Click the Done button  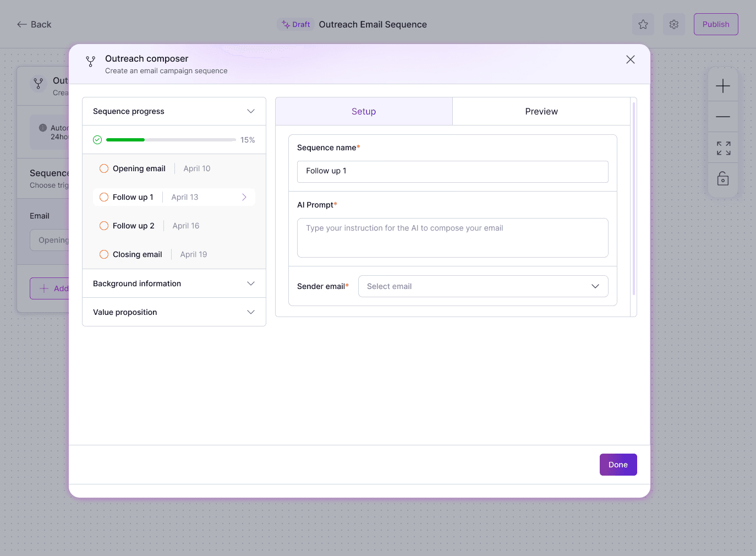coord(618,465)
